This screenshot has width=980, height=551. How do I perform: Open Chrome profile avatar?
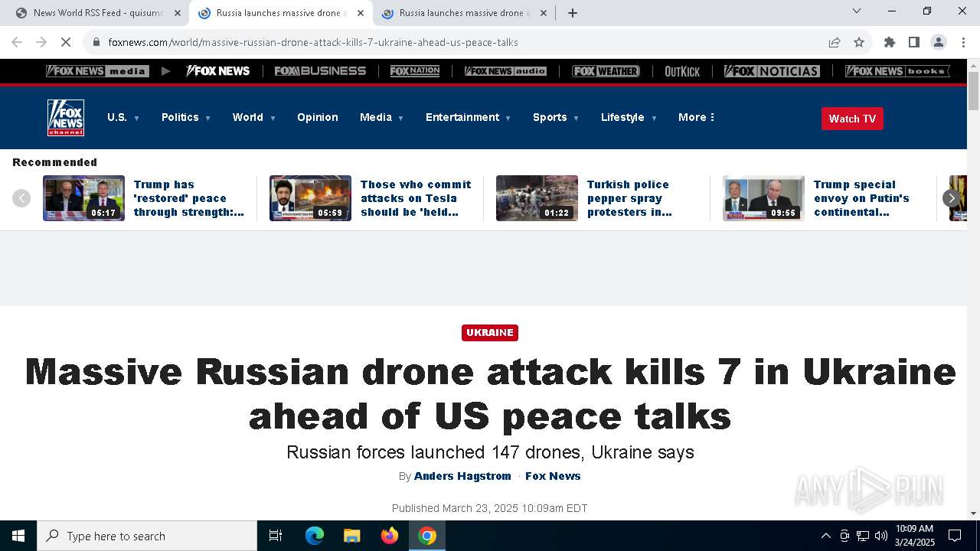(939, 42)
